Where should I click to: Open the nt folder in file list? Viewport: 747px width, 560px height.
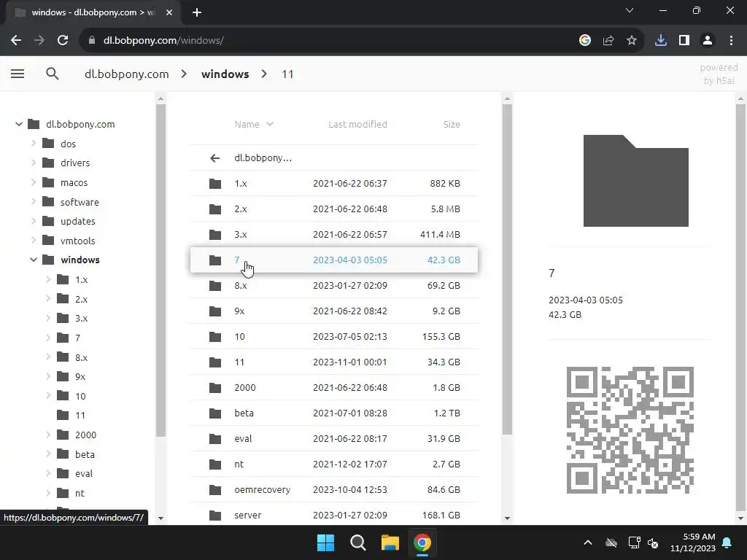[334, 464]
